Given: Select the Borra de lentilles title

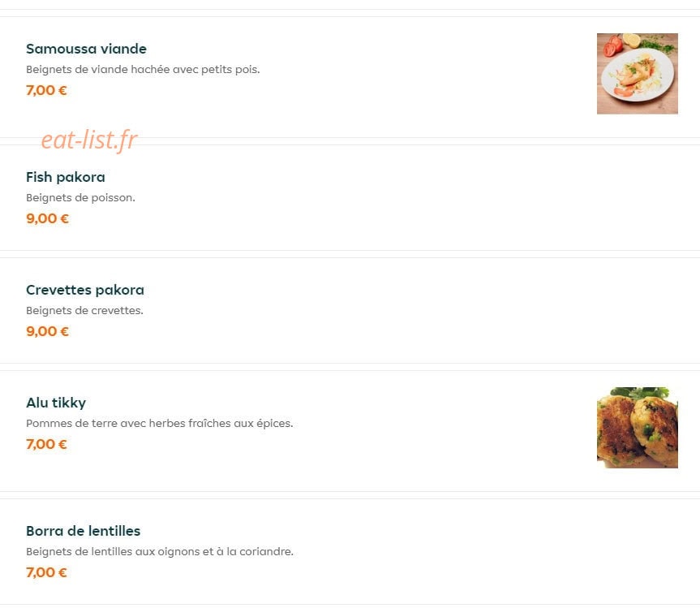Looking at the screenshot, I should point(83,531).
